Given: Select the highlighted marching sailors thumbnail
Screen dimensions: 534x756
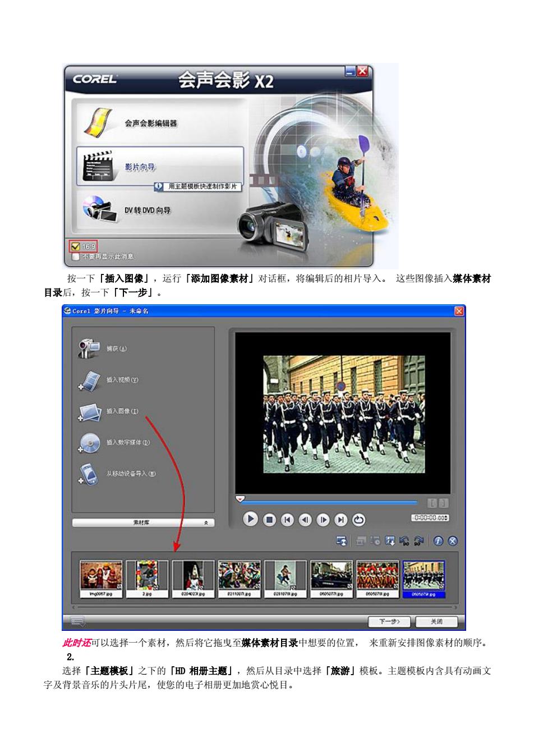Looking at the screenshot, I should [424, 579].
